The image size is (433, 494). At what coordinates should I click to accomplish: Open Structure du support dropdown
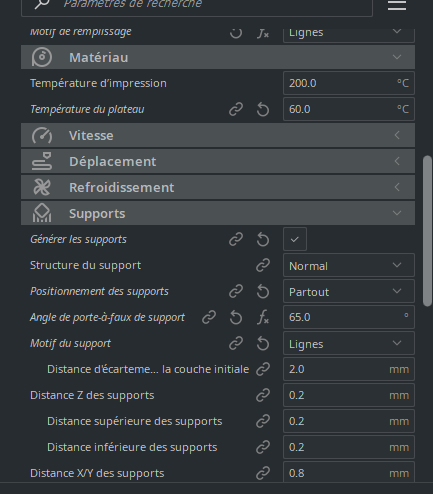tap(349, 265)
